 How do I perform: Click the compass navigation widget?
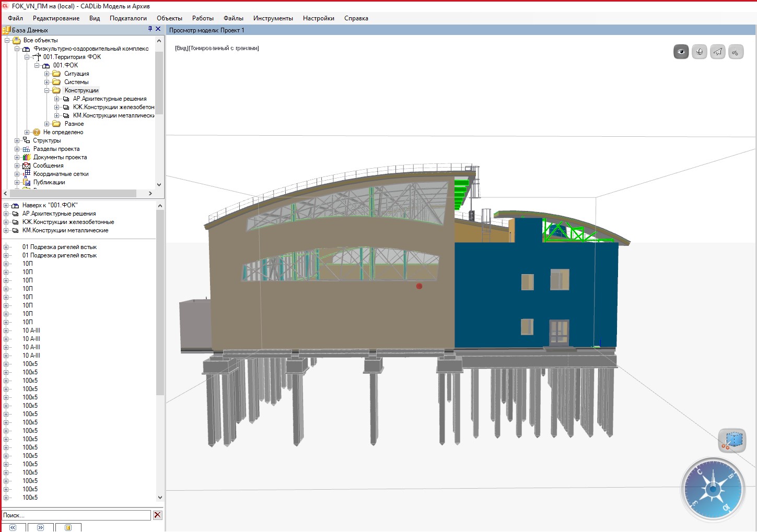(713, 489)
